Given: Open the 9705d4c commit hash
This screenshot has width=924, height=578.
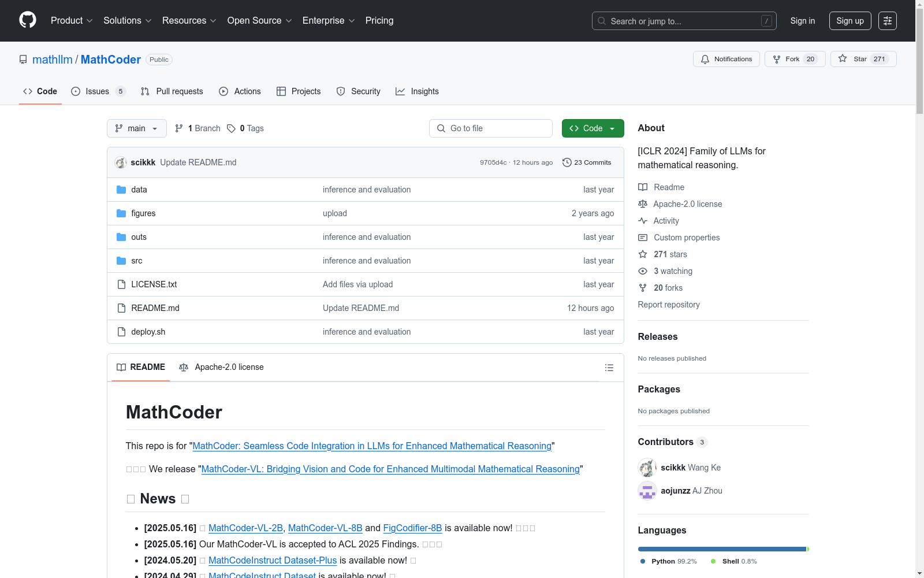Looking at the screenshot, I should 493,162.
